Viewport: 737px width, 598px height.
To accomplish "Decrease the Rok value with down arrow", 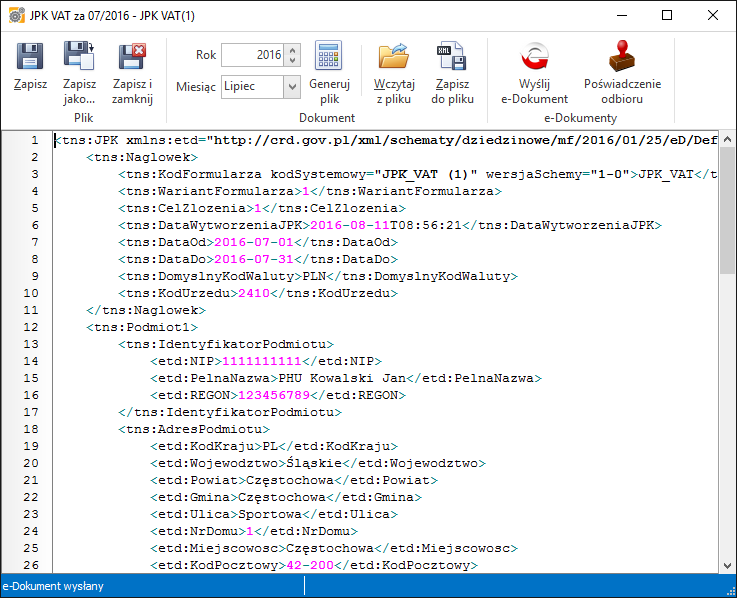I will point(291,60).
